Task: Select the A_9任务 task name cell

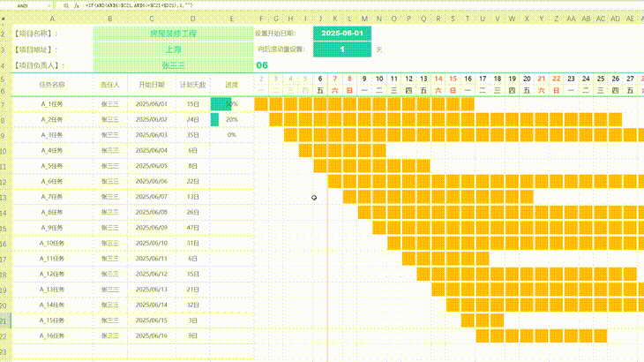Action: (x=52, y=228)
